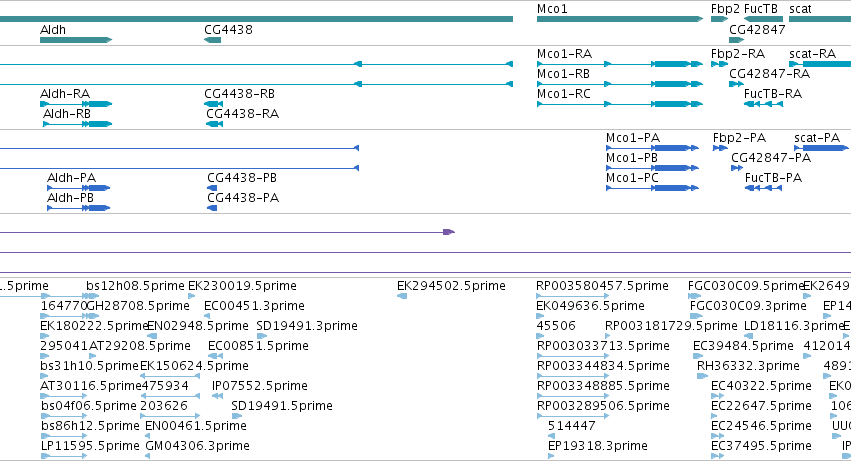Select the Mco1-RC transcript feature
The width and height of the screenshot is (851, 461).
click(x=620, y=104)
